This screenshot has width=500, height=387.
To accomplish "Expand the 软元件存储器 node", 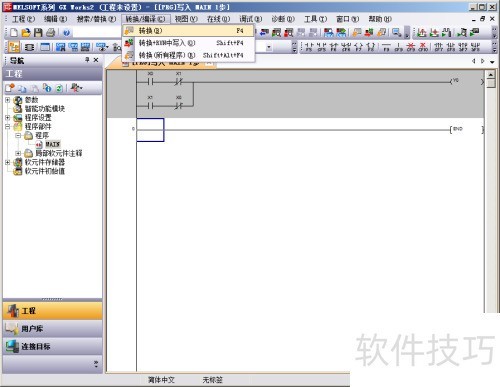I will click(x=8, y=162).
